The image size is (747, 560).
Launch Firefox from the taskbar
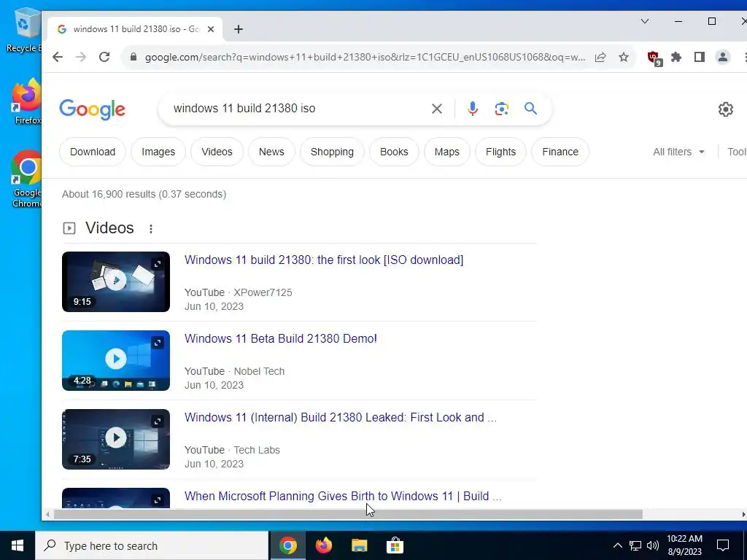(324, 545)
